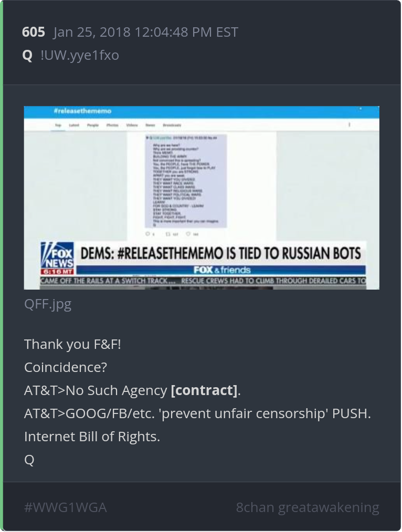The image size is (402, 532).
Task: Open the 8chan greatawakening board link
Action: point(308,507)
